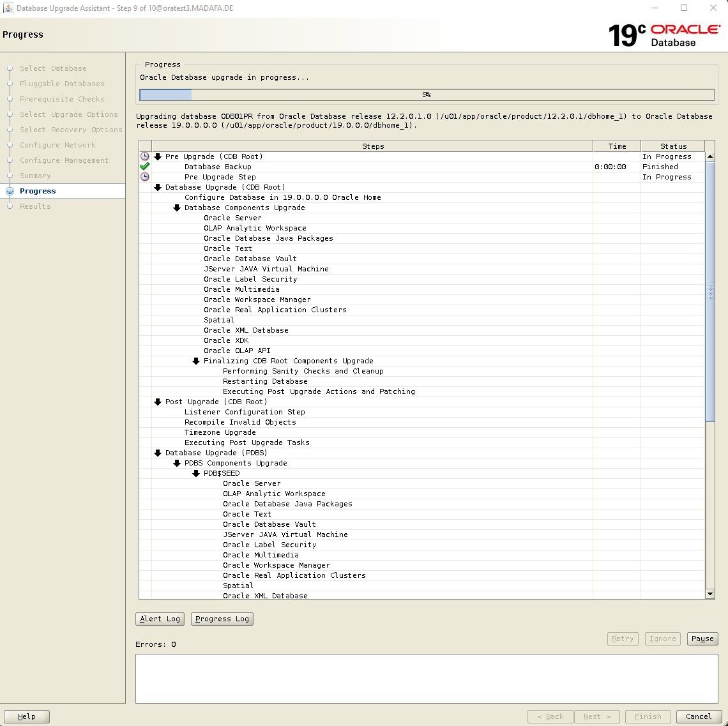Viewport: 728px width, 726px height.
Task: Collapse the Database Upgrade (PDBS) arrow
Action: (x=158, y=453)
